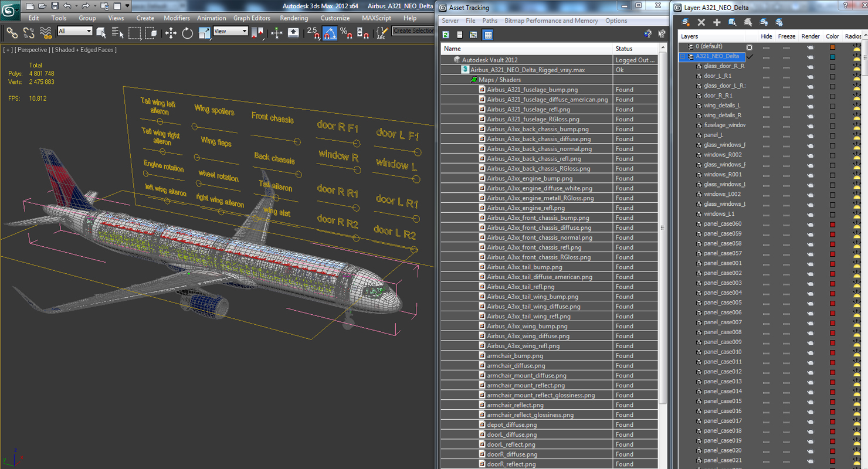Activate the Select and Rotate tool
Image resolution: width=868 pixels, height=469 pixels.
[188, 33]
